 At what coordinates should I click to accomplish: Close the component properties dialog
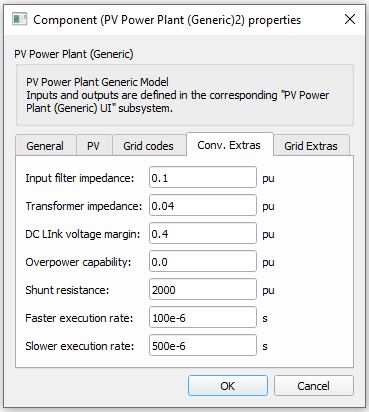click(350, 19)
